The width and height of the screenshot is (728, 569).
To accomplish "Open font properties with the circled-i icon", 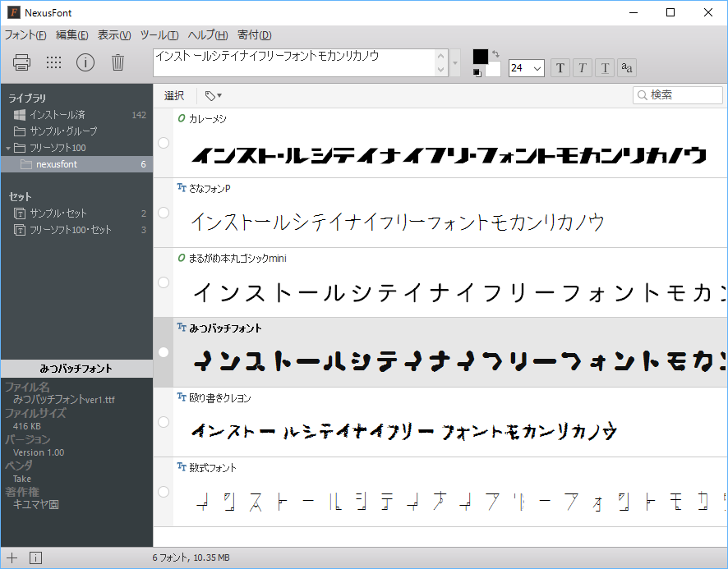I will (x=85, y=62).
